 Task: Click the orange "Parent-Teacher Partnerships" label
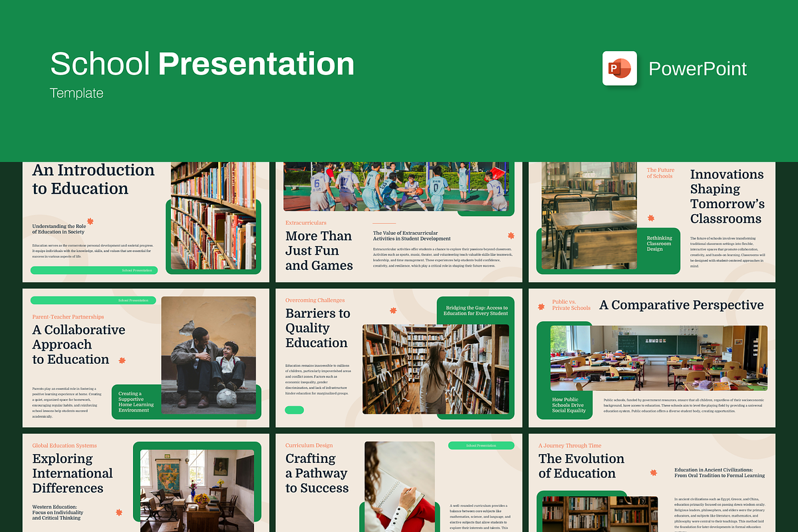pyautogui.click(x=68, y=317)
